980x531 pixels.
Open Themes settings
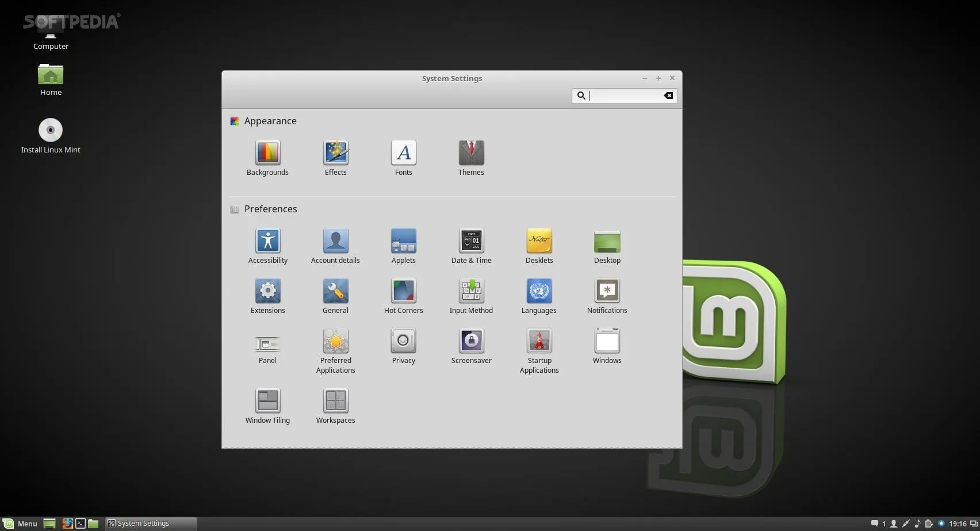point(471,156)
